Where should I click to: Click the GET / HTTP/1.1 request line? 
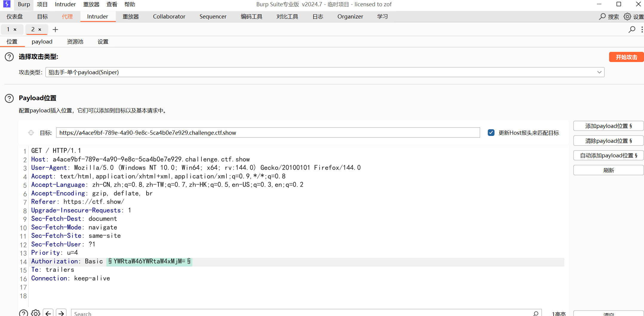[56, 151]
